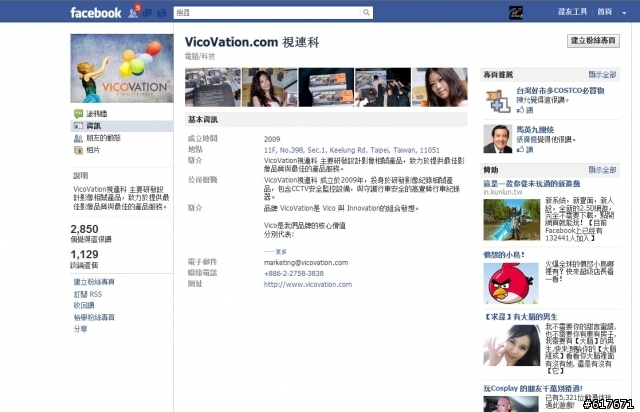Like the 馬英九總統 page thumbs-up
640x412 pixels.
525,149
